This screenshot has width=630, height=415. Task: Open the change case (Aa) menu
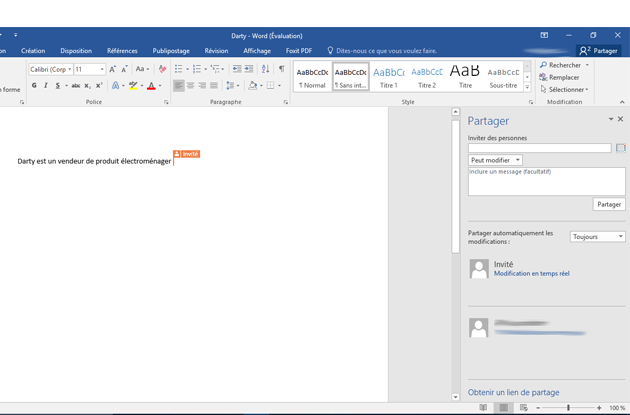[x=142, y=69]
